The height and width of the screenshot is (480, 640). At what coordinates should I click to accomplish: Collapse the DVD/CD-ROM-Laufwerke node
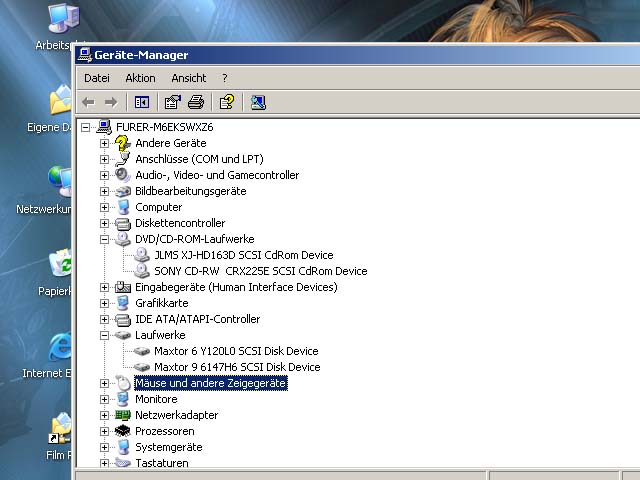(x=104, y=239)
